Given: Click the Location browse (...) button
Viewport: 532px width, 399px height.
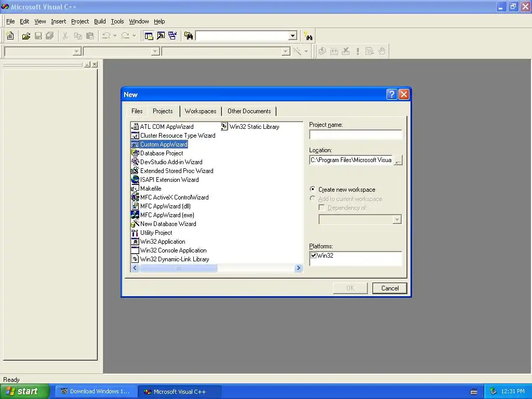Looking at the screenshot, I should (x=398, y=160).
